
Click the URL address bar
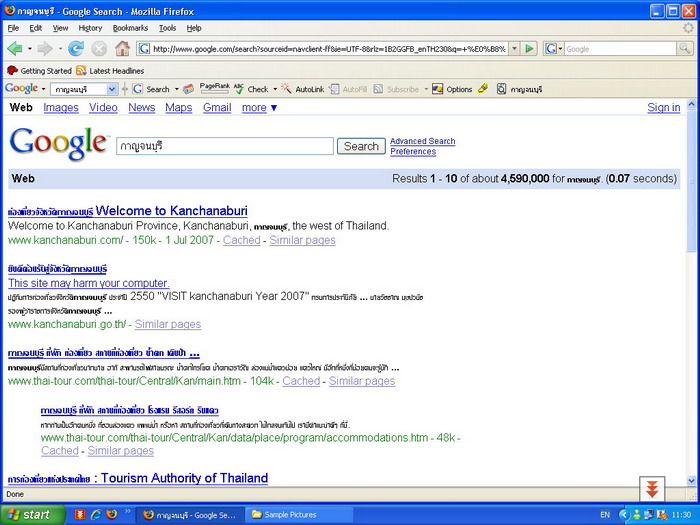point(329,48)
